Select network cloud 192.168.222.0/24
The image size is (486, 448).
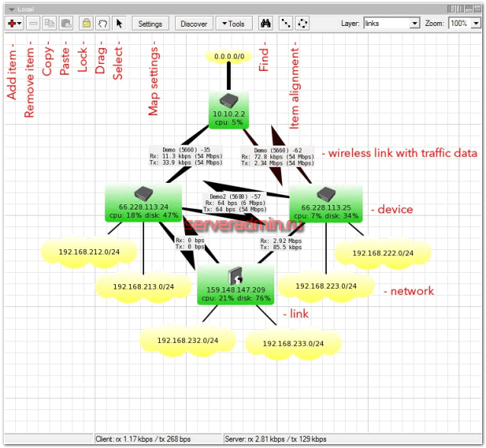383,254
